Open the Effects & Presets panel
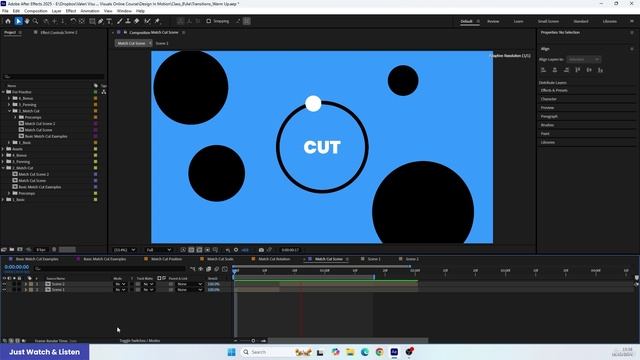Screen dimensions: 640x360 554,90
